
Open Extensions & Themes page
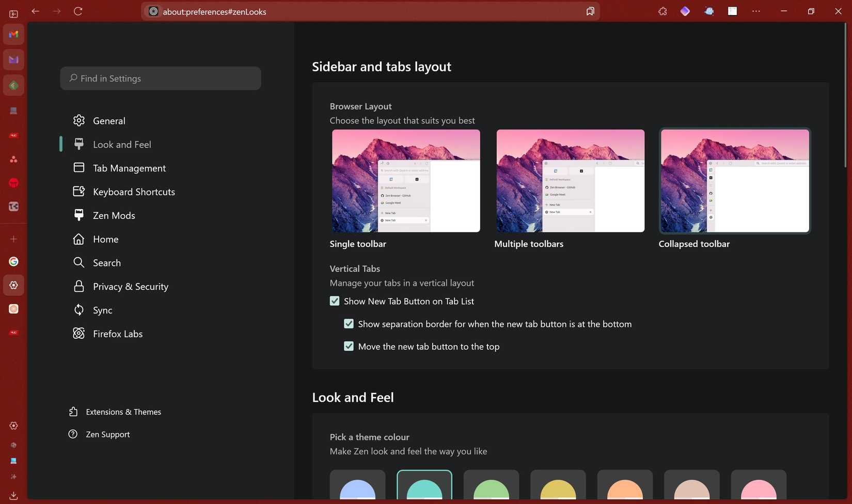[123, 412]
